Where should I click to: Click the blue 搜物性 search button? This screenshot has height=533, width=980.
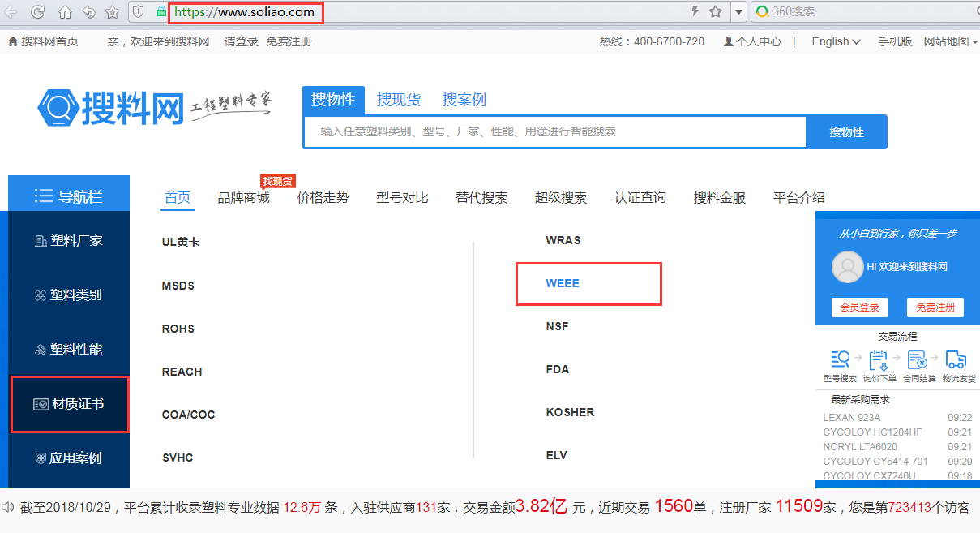pos(846,132)
